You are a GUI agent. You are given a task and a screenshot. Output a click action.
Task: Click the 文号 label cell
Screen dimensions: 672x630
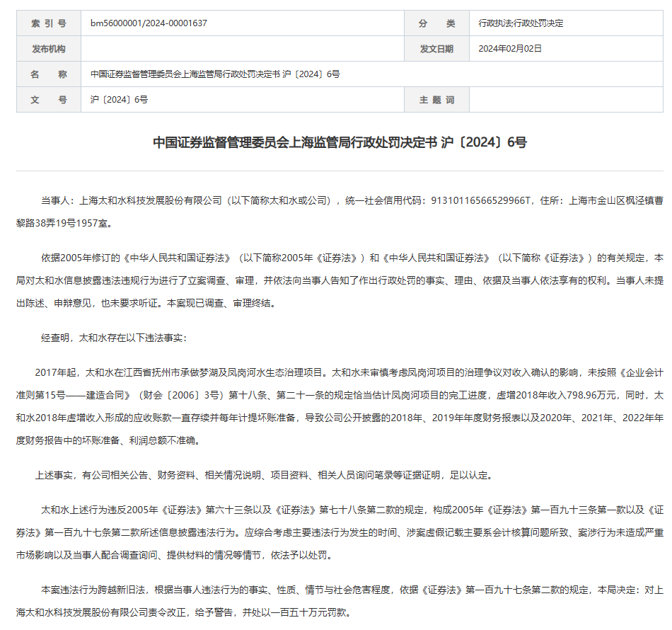tap(49, 100)
